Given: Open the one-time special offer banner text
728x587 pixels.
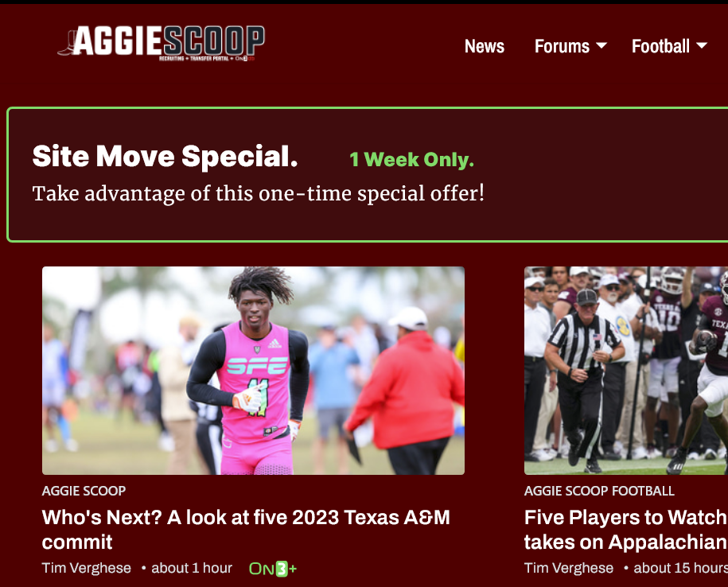Looking at the screenshot, I should (258, 193).
